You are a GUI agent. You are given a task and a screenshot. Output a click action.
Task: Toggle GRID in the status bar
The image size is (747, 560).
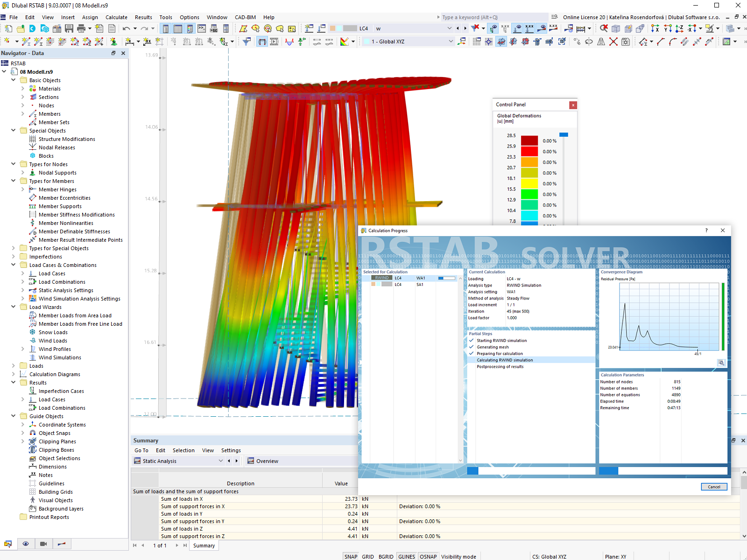pyautogui.click(x=368, y=556)
